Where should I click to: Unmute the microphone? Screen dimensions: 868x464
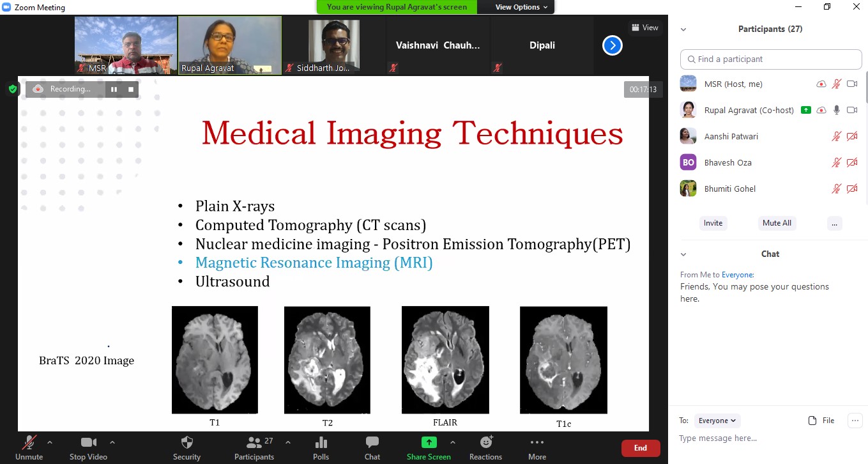click(x=29, y=443)
